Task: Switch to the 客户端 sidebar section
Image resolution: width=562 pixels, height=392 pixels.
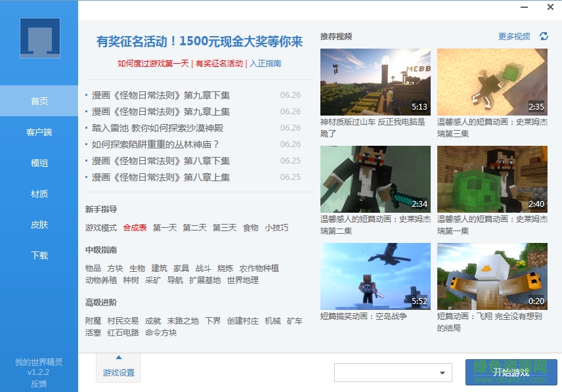Action: pyautogui.click(x=38, y=132)
